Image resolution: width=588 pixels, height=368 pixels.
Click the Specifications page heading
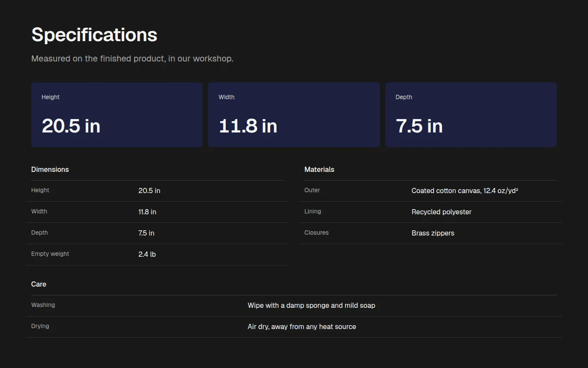tap(94, 35)
